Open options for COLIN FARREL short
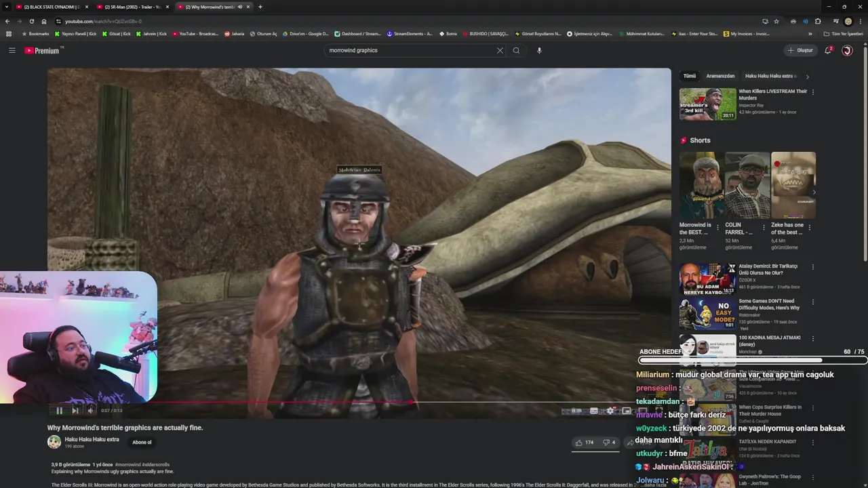The width and height of the screenshot is (868, 488). coord(764,228)
